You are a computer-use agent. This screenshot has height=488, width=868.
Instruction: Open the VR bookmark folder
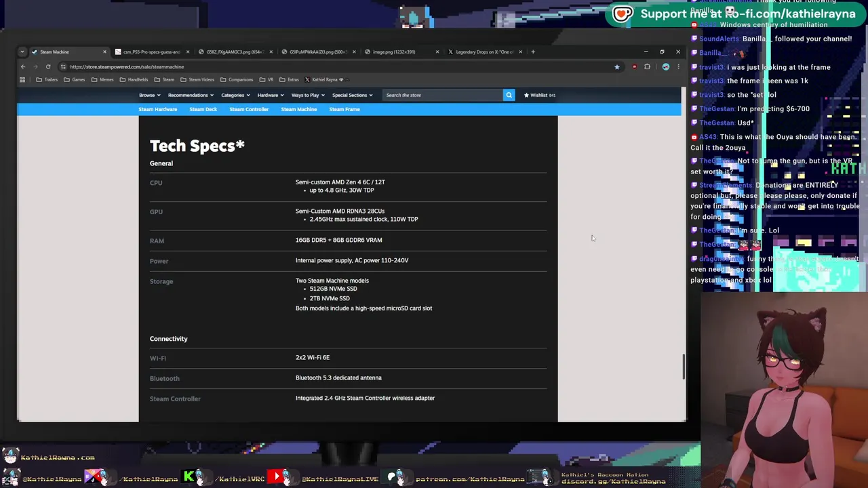267,79
